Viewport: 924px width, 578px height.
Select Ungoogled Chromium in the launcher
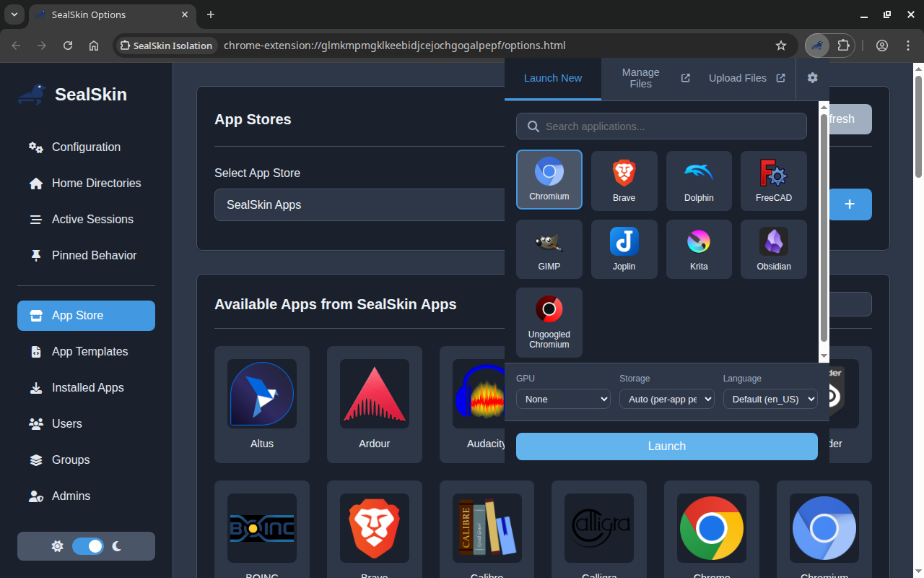[x=549, y=322]
